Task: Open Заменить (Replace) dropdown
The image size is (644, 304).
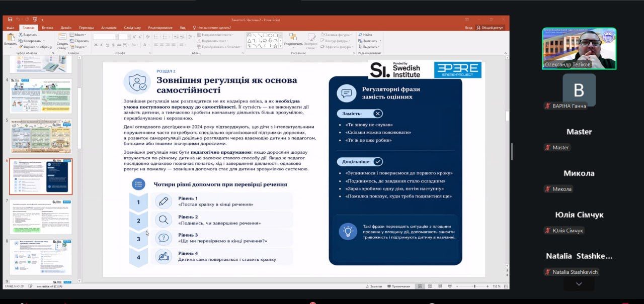Action: [369, 41]
